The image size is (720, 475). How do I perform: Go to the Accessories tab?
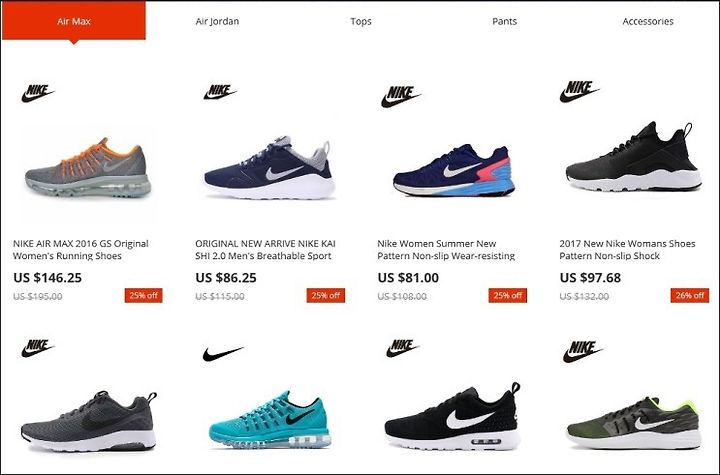(648, 21)
